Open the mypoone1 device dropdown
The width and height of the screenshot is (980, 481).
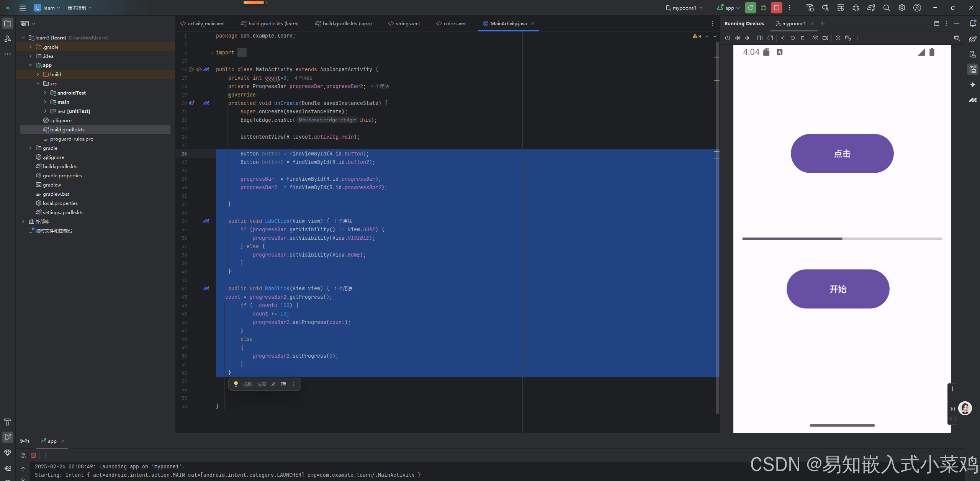pos(684,8)
